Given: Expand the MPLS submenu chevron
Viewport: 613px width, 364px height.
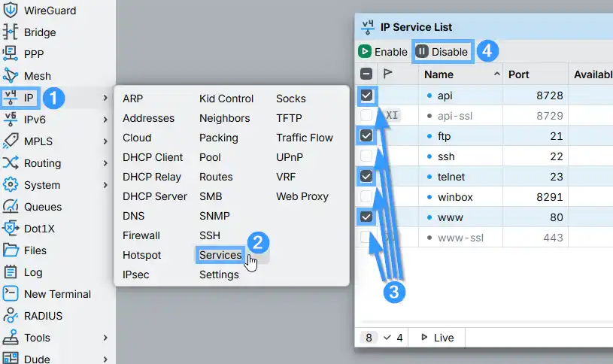Looking at the screenshot, I should 105,141.
